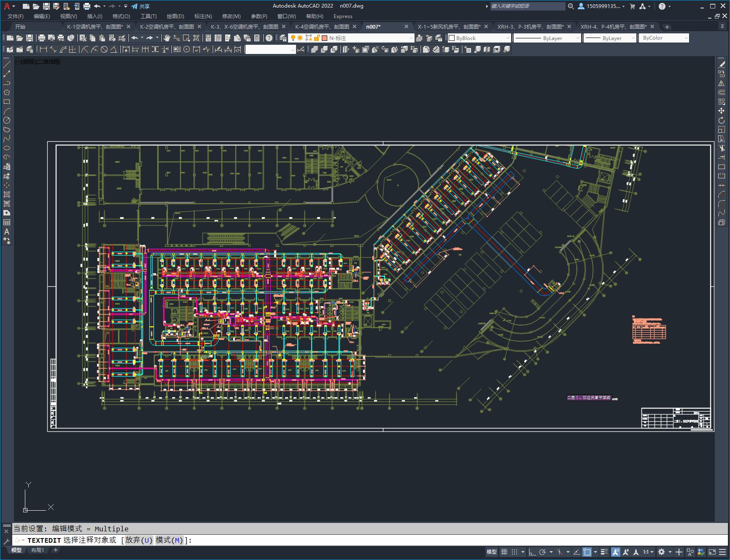Select the Line tool in draw toolbar
Viewport: 730px width, 560px height.
click(x=7, y=65)
